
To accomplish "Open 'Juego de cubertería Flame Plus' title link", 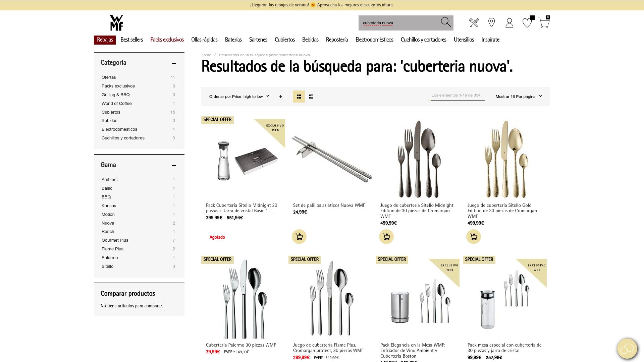I will tap(328, 348).
